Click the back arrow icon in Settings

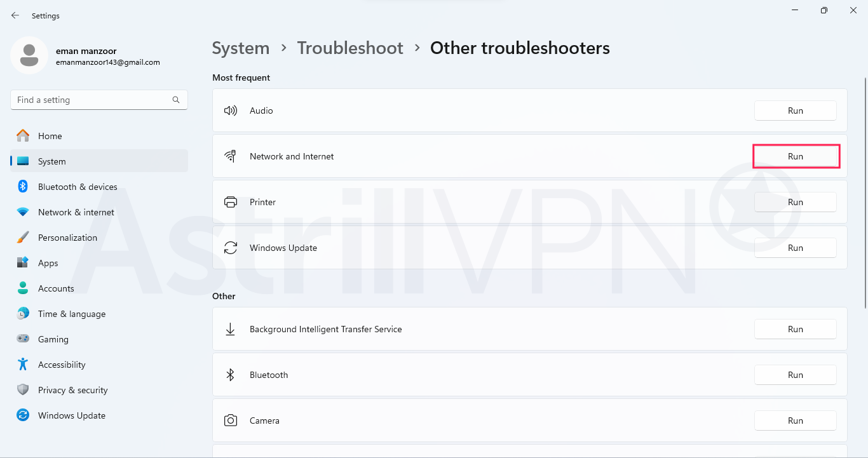click(x=15, y=15)
